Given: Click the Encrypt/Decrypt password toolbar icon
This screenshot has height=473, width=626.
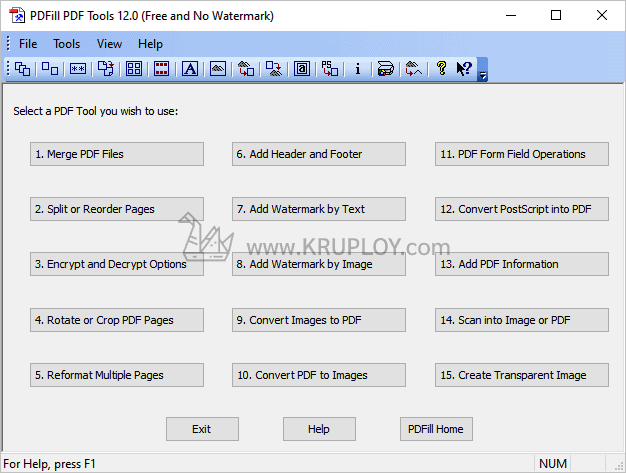Looking at the screenshot, I should click(x=78, y=69).
